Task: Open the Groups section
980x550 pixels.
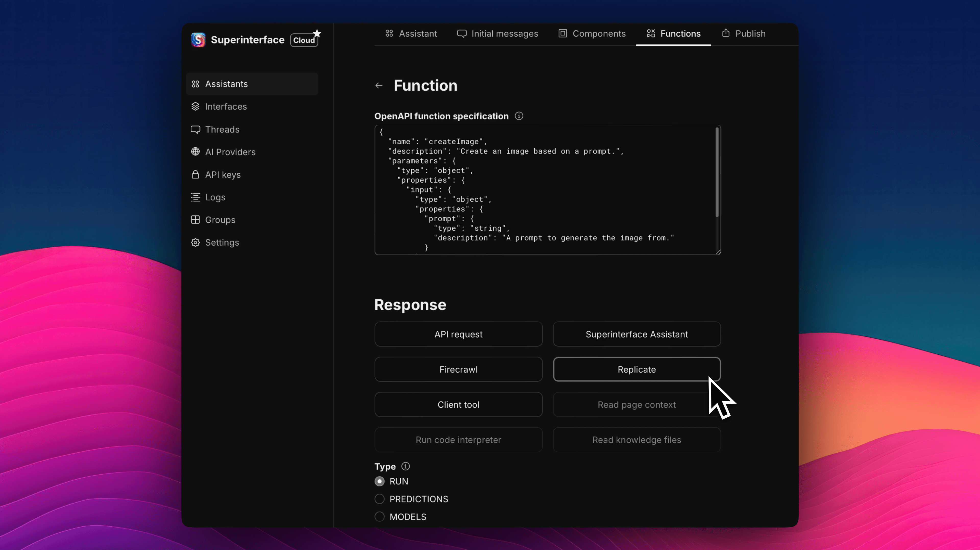Action: tap(220, 220)
